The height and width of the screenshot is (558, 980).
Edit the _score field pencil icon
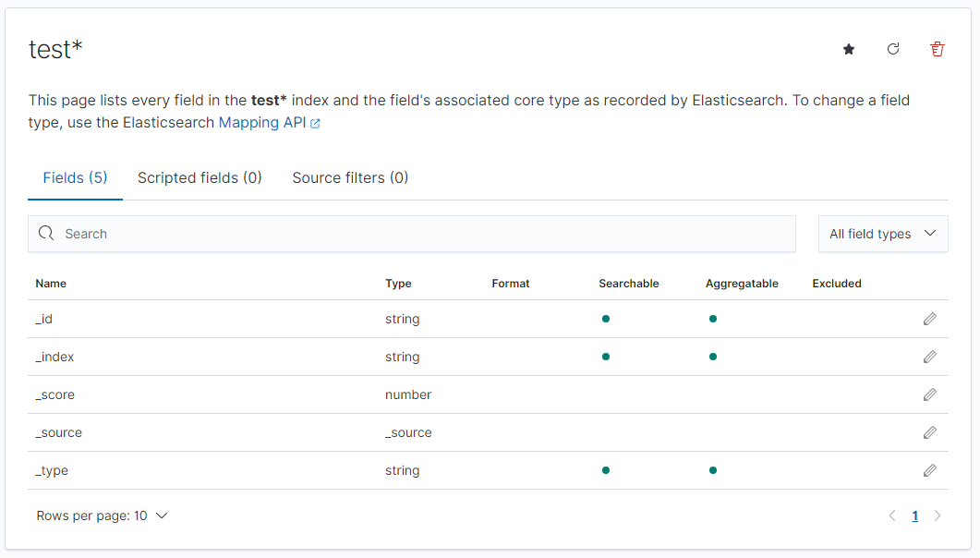(x=929, y=394)
